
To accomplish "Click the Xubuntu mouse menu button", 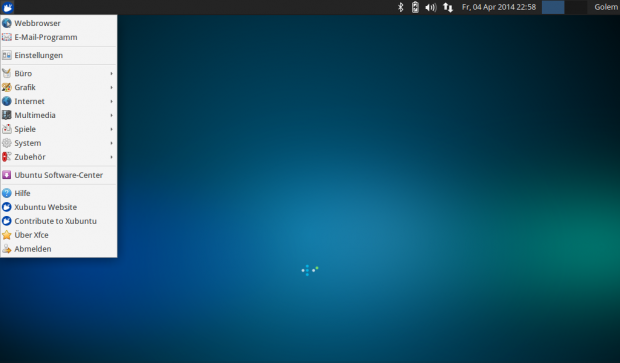I will 8,7.
